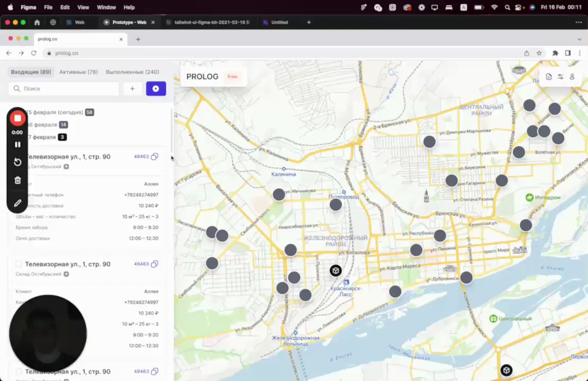Copy order 49463 in third card
The width and height of the screenshot is (588, 381).
pyautogui.click(x=155, y=371)
